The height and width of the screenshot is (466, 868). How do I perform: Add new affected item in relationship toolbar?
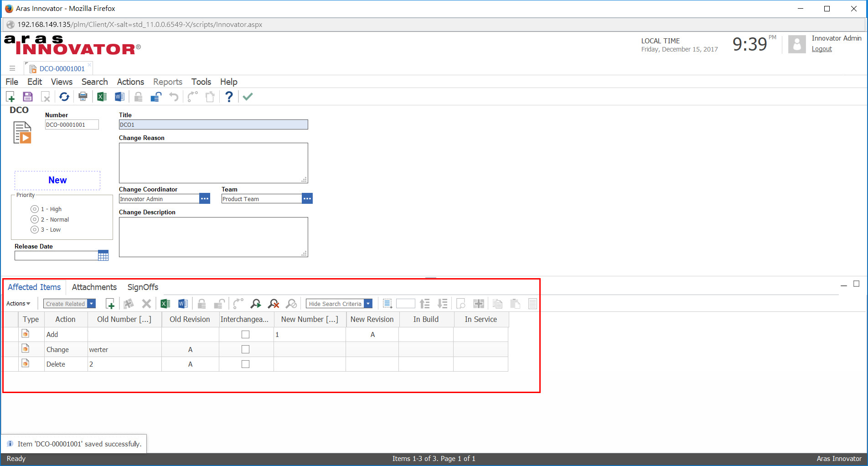110,304
